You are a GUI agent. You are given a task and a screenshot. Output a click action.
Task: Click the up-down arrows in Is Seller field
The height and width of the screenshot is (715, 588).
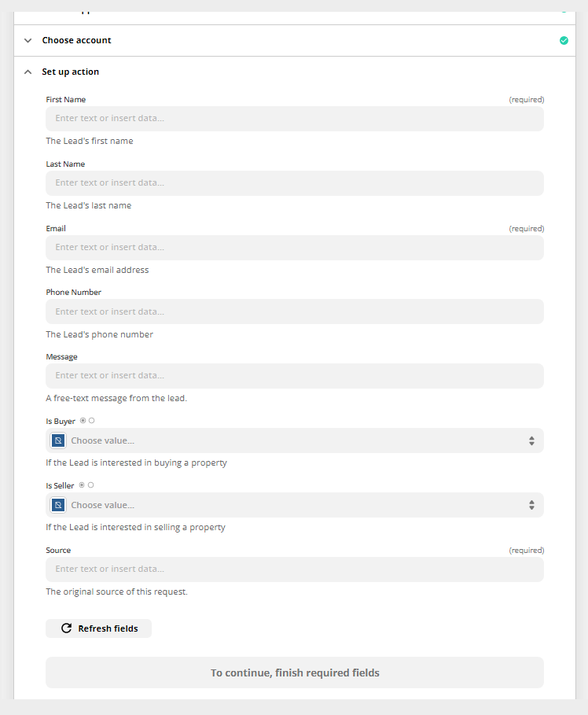[x=531, y=505]
